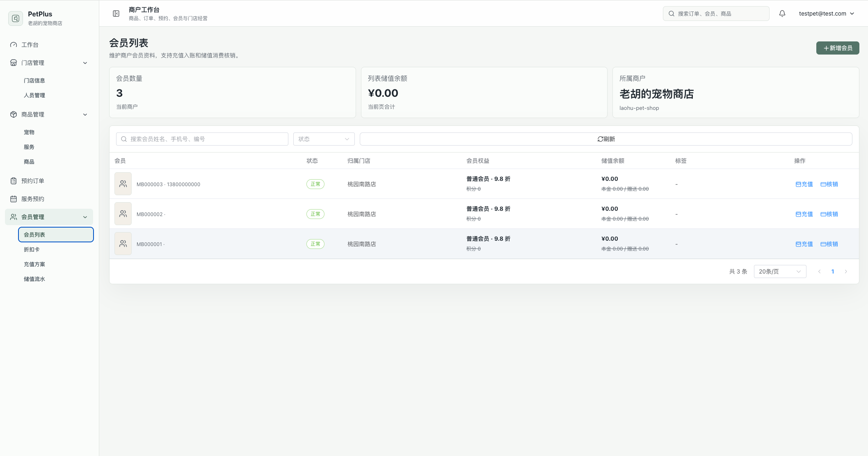Click the 新增会员 button

tap(838, 48)
